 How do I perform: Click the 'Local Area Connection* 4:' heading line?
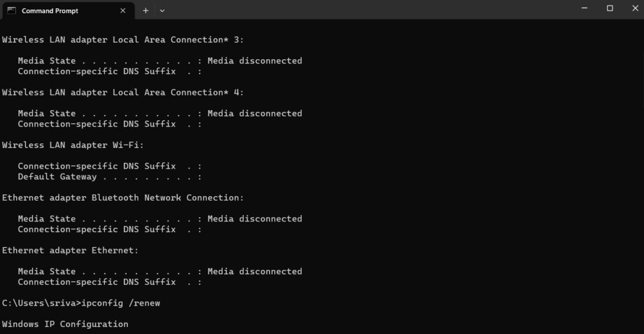click(123, 92)
